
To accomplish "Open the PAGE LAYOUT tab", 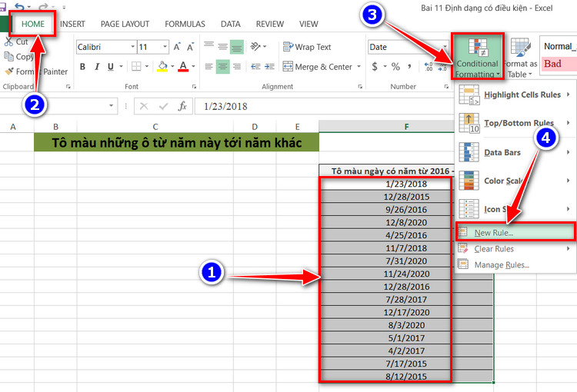I will [x=125, y=24].
